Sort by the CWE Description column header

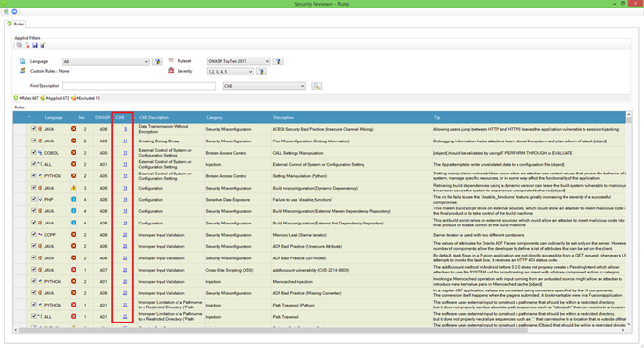click(154, 117)
